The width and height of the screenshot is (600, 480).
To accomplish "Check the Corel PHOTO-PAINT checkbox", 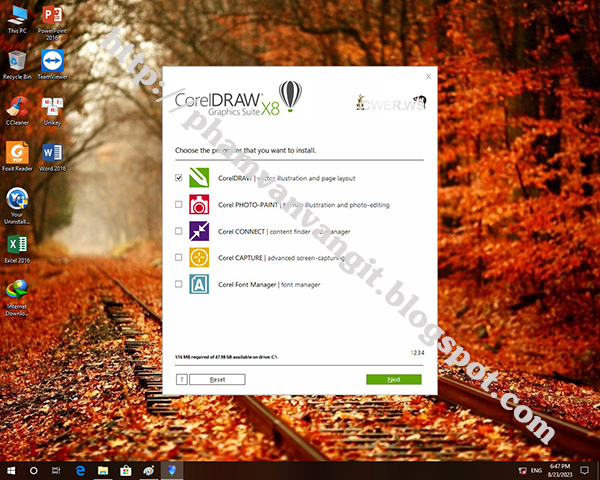I will pyautogui.click(x=179, y=204).
